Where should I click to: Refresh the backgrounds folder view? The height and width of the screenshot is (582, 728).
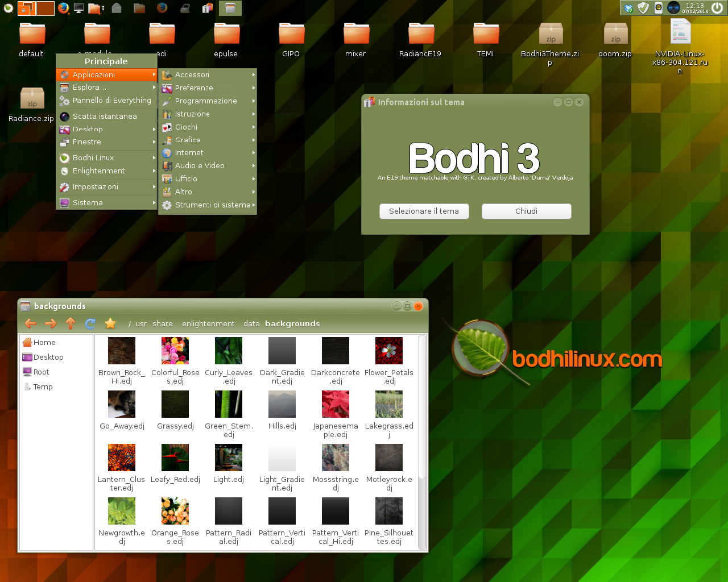[90, 323]
